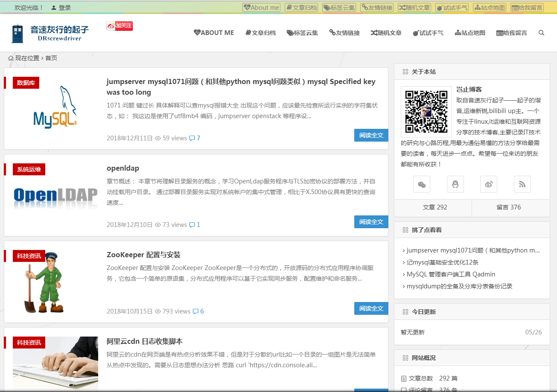Image resolution: width=557 pixels, height=392 pixels.
Task: Click the QQ penguin icon
Action: click(x=455, y=184)
